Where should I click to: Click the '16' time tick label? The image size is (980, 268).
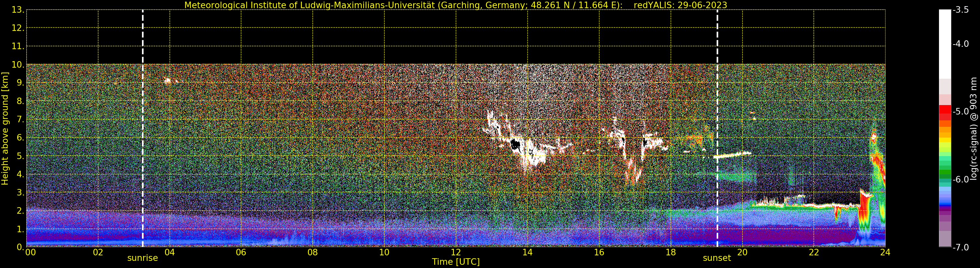point(599,252)
